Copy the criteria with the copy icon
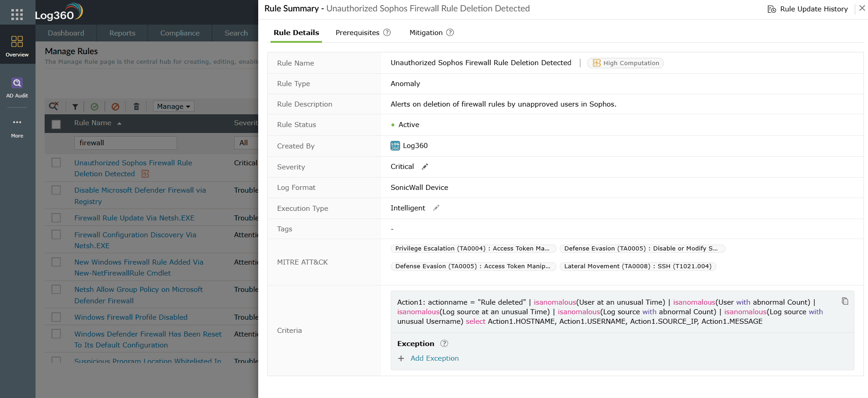 [x=845, y=301]
